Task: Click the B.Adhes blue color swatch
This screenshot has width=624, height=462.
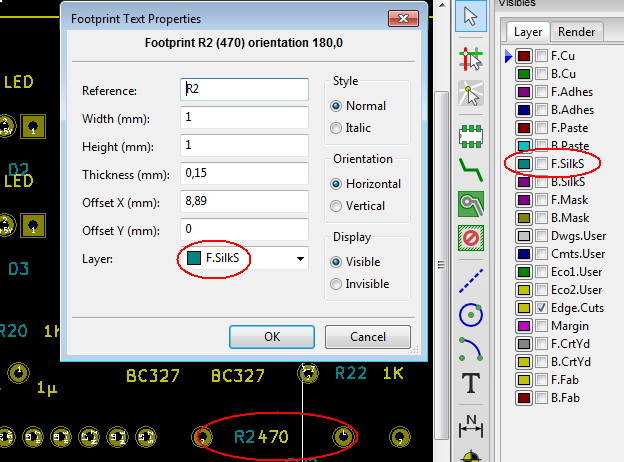Action: 524,110
